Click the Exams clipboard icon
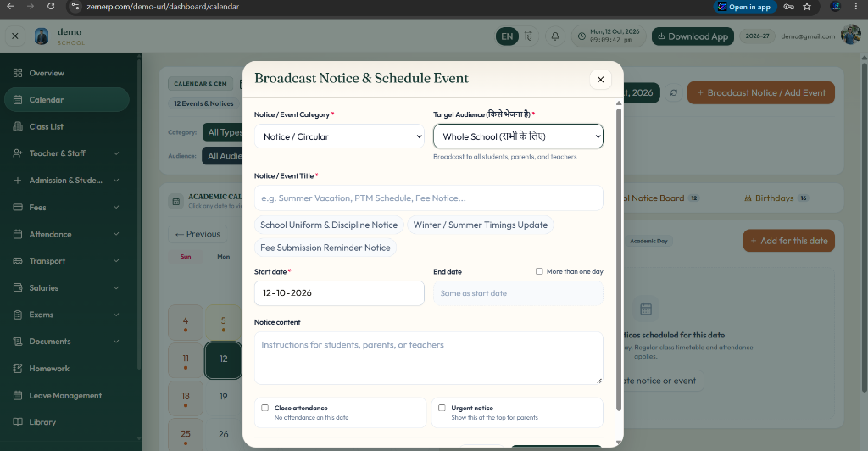Screen dimensions: 868x451 tap(18, 315)
